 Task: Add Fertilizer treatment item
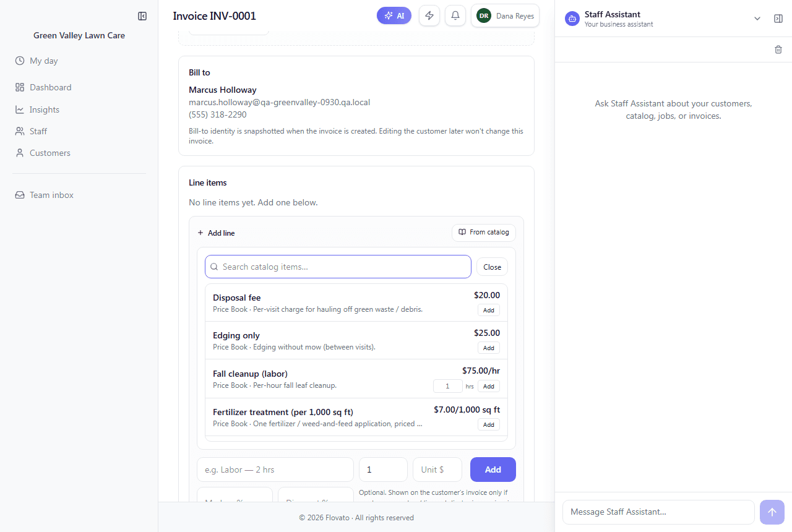click(489, 425)
